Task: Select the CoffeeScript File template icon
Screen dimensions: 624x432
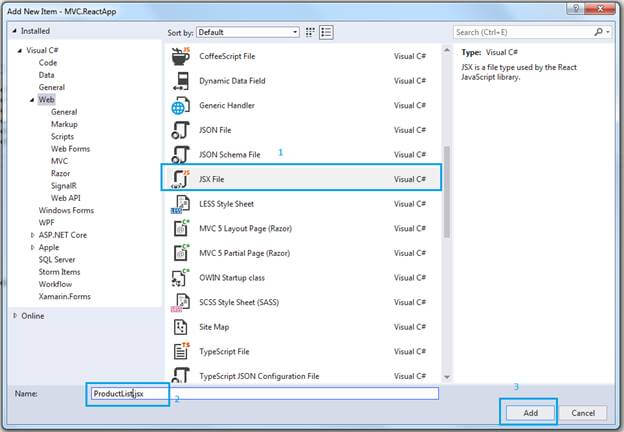Action: click(x=181, y=56)
